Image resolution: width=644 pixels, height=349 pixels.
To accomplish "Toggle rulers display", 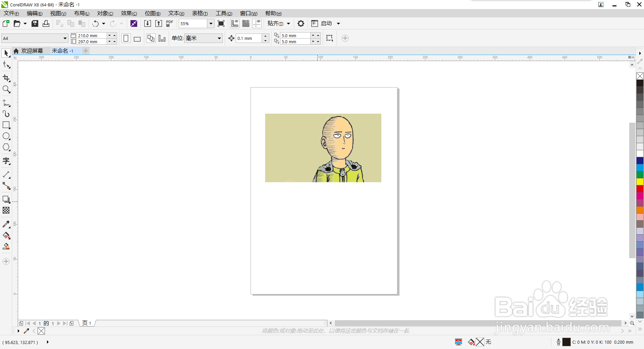I will pos(235,23).
